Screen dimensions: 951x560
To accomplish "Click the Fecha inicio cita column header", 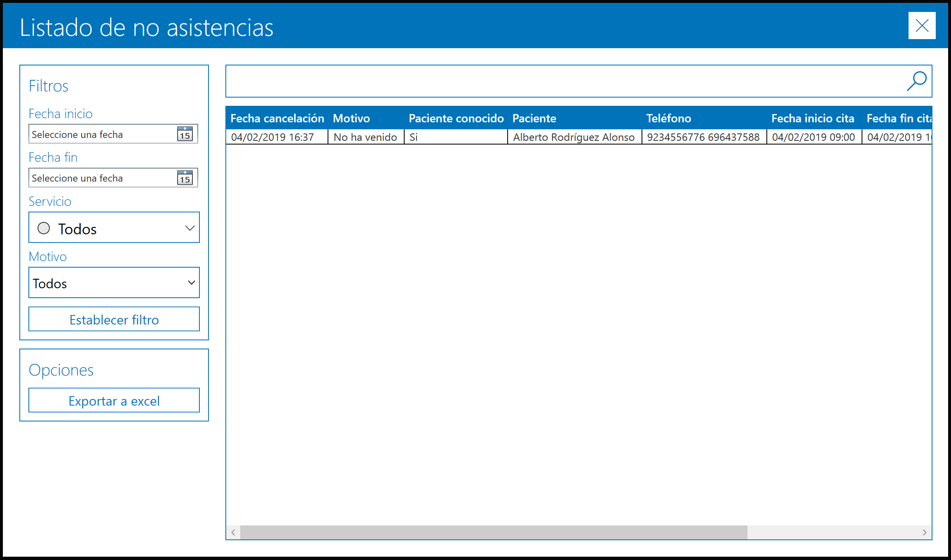I will [813, 119].
